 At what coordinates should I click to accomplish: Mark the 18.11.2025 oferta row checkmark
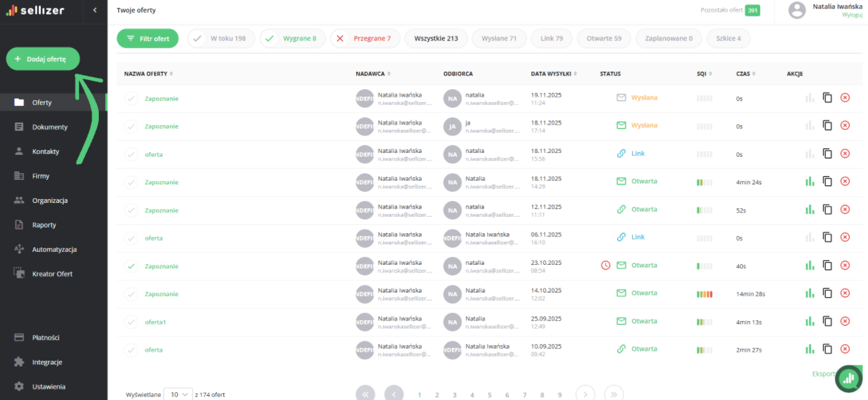click(131, 154)
